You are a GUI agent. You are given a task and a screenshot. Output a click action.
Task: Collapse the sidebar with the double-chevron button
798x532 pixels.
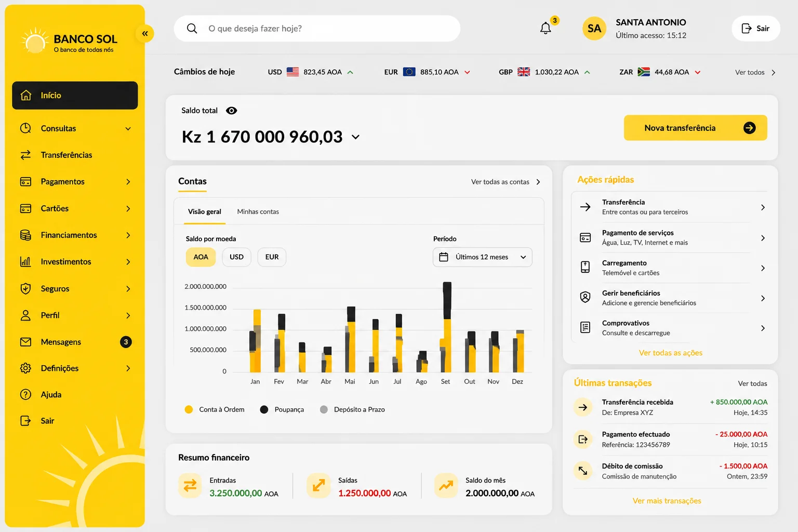(x=145, y=34)
